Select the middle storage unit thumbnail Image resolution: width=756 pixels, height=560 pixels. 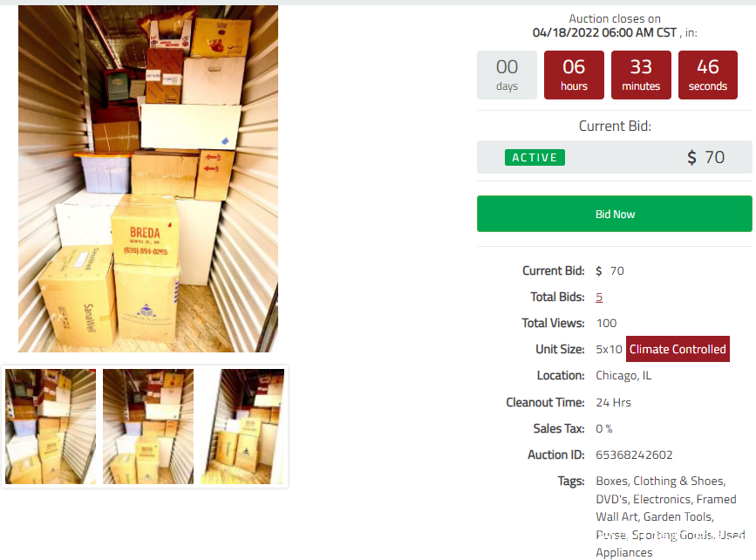point(148,427)
